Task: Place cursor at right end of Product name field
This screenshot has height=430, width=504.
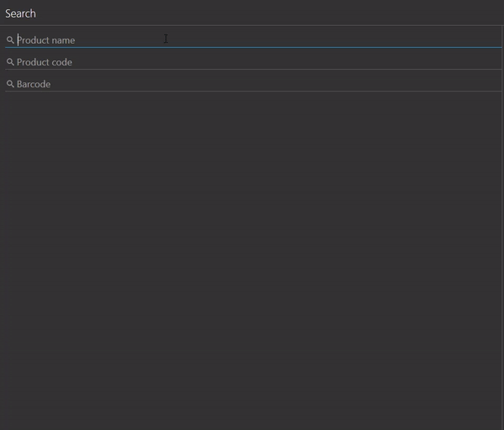Action: (494, 39)
